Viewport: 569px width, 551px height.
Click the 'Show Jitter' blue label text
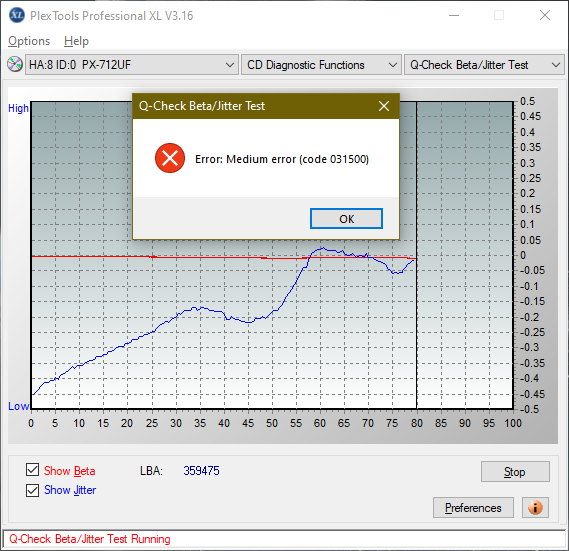[70, 490]
